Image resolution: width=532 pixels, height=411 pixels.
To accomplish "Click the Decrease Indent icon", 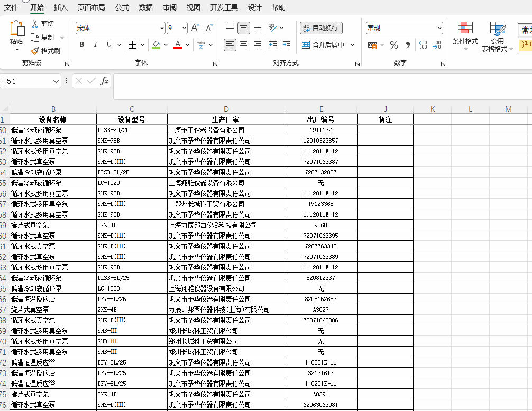I will pyautogui.click(x=273, y=45).
